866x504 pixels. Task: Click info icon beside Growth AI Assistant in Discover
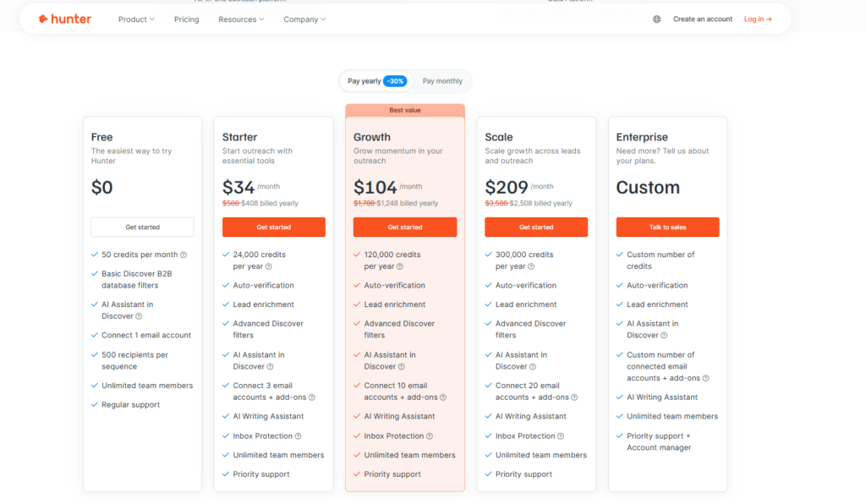402,366
